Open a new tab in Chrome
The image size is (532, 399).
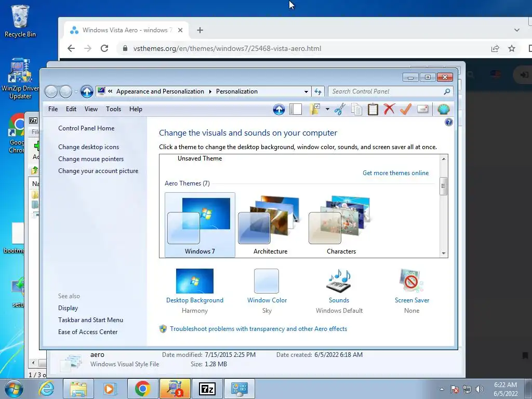[200, 30]
